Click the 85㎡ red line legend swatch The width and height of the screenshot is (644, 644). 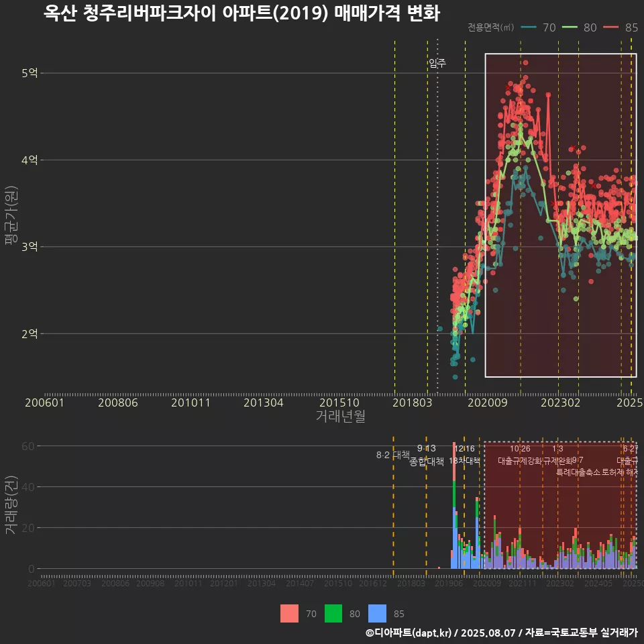(610, 27)
